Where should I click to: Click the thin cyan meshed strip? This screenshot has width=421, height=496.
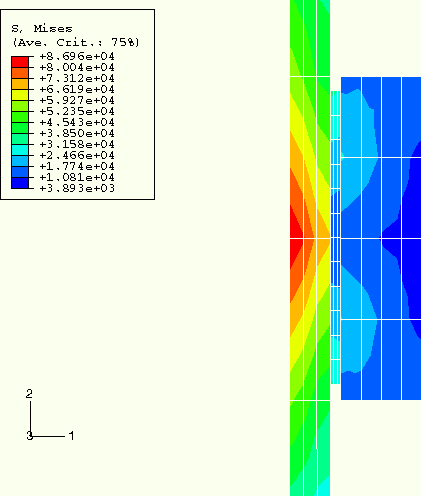(335, 237)
